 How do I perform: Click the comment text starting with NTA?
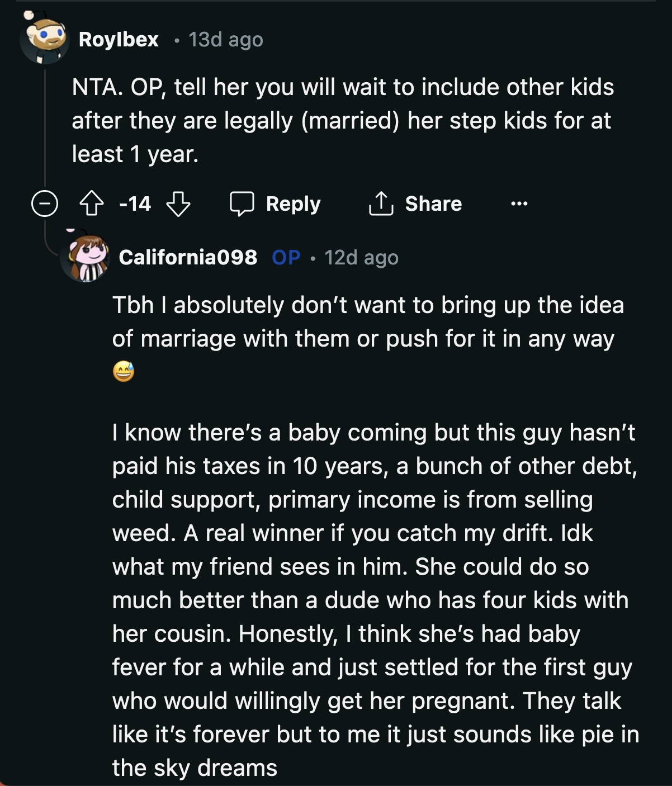tap(342, 120)
